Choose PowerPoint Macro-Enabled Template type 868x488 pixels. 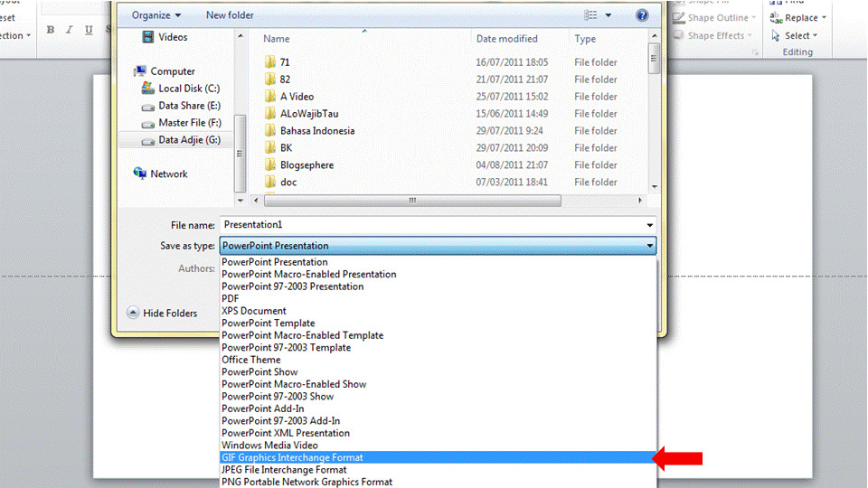coord(438,335)
